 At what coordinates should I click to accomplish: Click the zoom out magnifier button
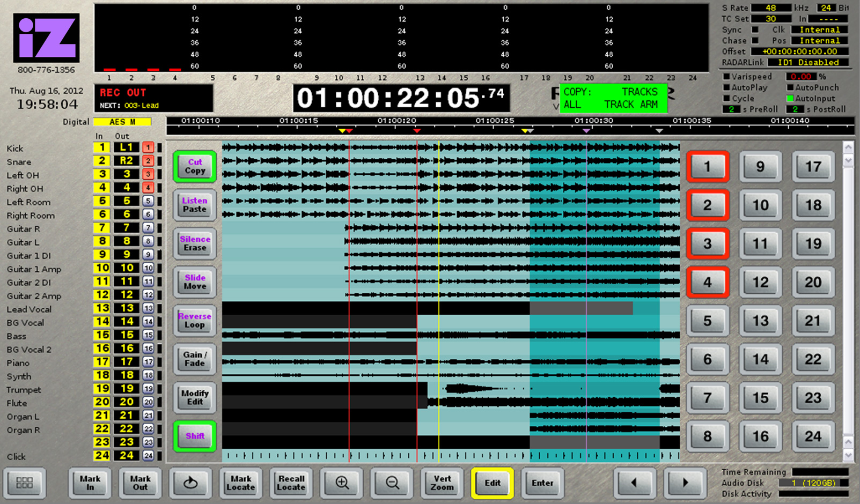(x=392, y=483)
